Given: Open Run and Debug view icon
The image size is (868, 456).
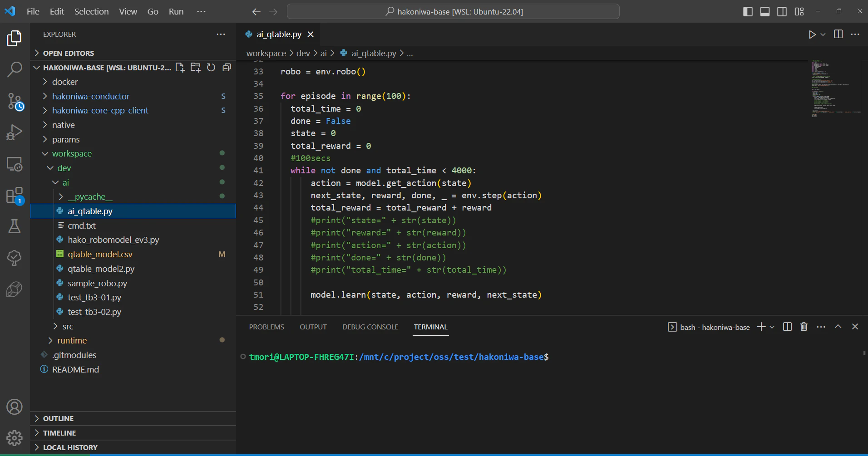Looking at the screenshot, I should [15, 132].
